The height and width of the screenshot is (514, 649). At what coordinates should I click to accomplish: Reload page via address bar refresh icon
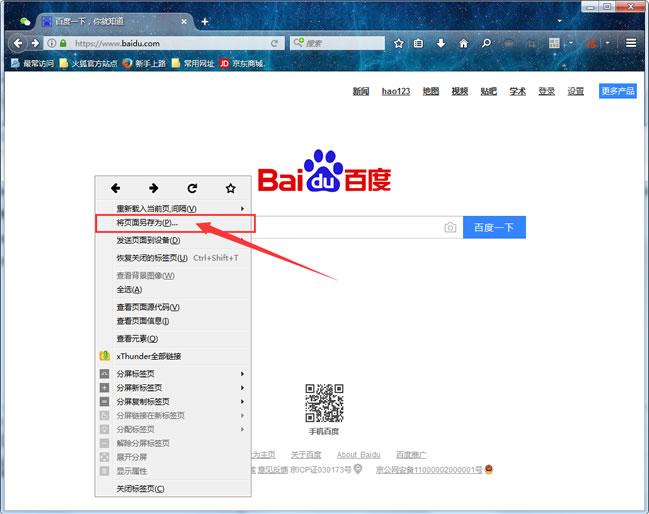(x=274, y=43)
